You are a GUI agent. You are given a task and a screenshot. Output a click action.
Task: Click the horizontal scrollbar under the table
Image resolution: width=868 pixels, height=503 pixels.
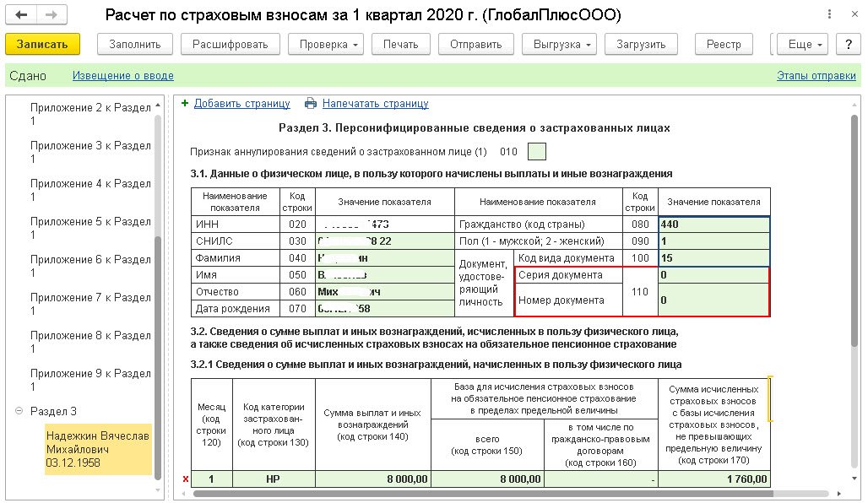point(510,493)
